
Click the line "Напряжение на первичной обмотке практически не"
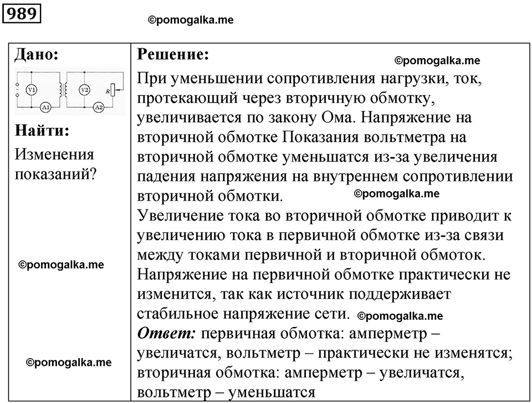(x=324, y=274)
